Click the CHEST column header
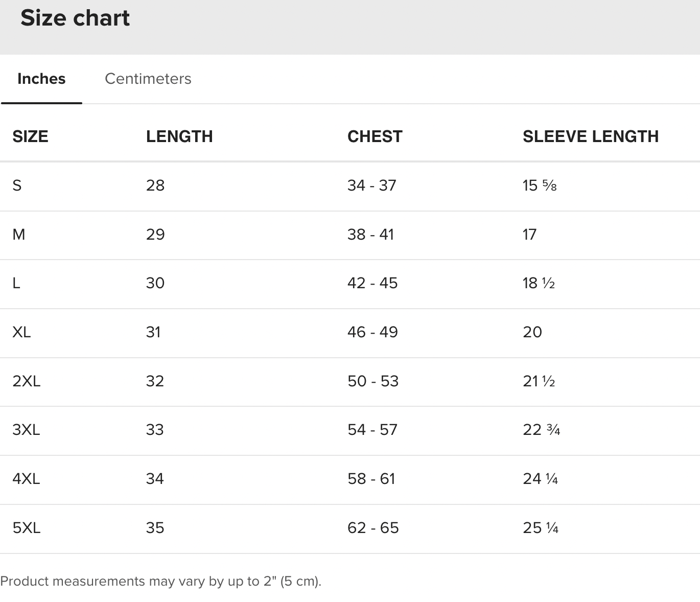This screenshot has height=602, width=700. [375, 136]
